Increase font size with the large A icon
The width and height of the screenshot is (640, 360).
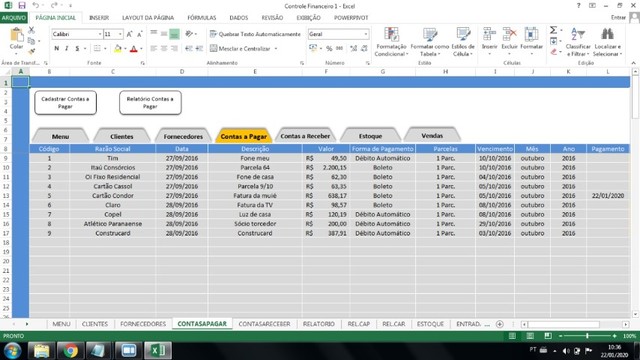(x=129, y=34)
